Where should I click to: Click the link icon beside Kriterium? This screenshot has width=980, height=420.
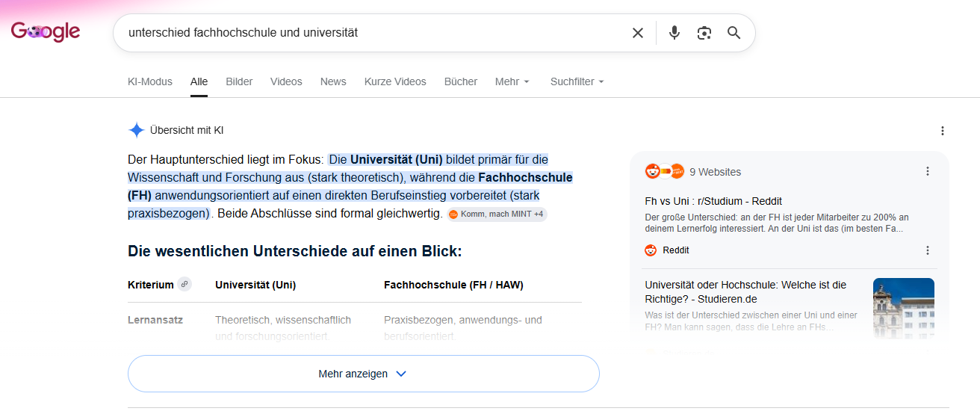point(184,284)
